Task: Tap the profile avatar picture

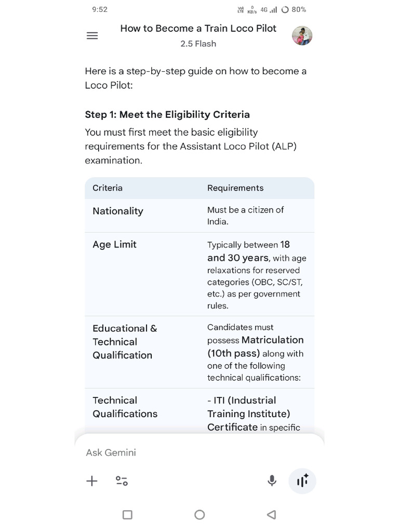Action: click(302, 36)
